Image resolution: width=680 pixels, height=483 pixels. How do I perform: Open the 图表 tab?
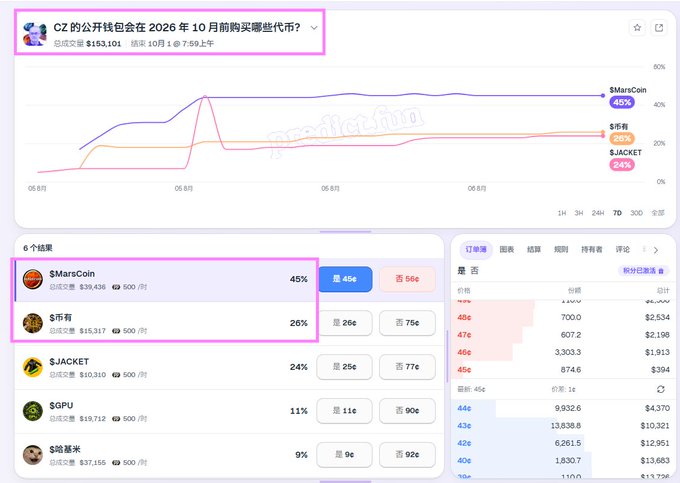click(x=507, y=249)
